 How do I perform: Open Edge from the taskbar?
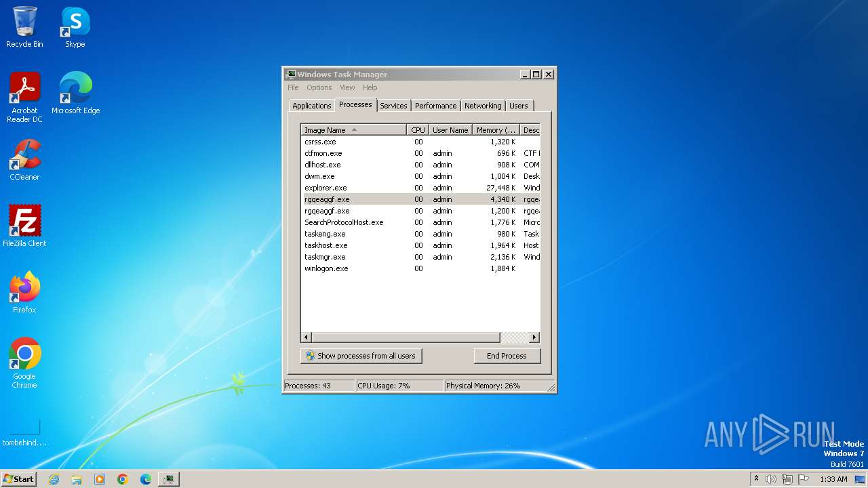(x=146, y=479)
